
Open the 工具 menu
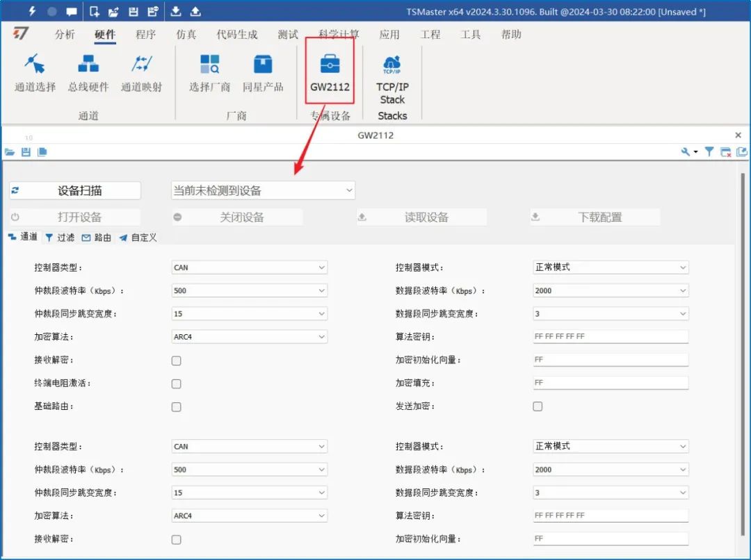tap(470, 34)
